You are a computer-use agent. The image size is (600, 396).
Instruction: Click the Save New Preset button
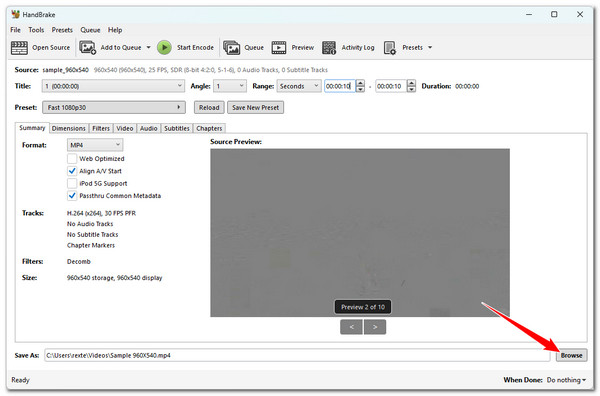[x=256, y=108]
